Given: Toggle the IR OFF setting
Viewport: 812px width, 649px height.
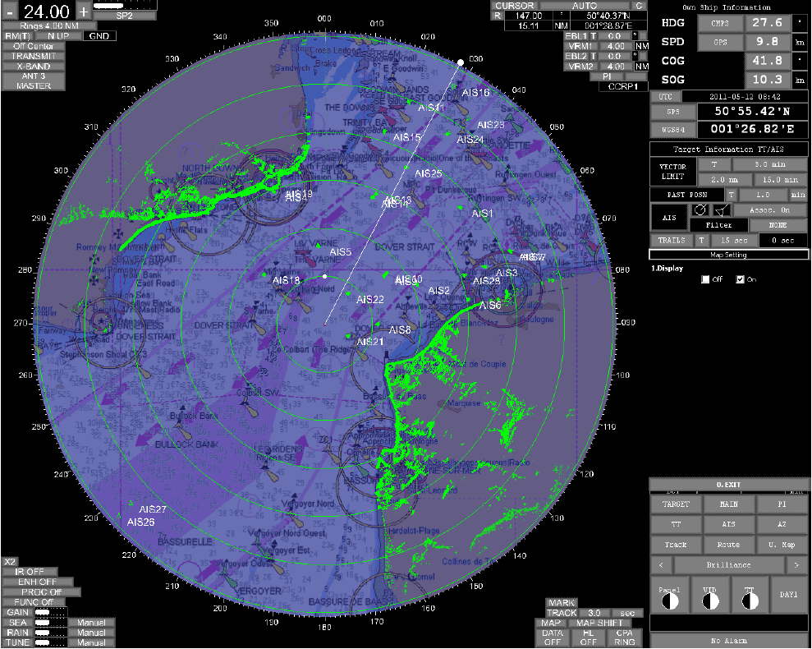Looking at the screenshot, I should click(x=30, y=571).
